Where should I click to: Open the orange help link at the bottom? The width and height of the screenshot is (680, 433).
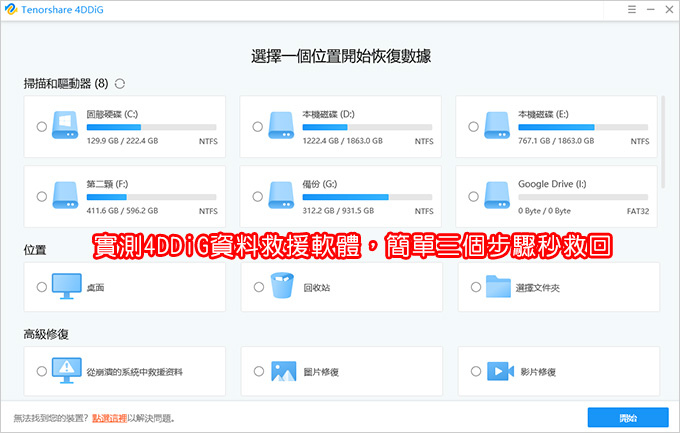109,418
